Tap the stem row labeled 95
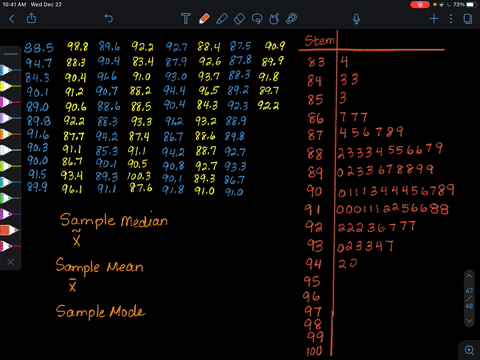 coord(312,282)
